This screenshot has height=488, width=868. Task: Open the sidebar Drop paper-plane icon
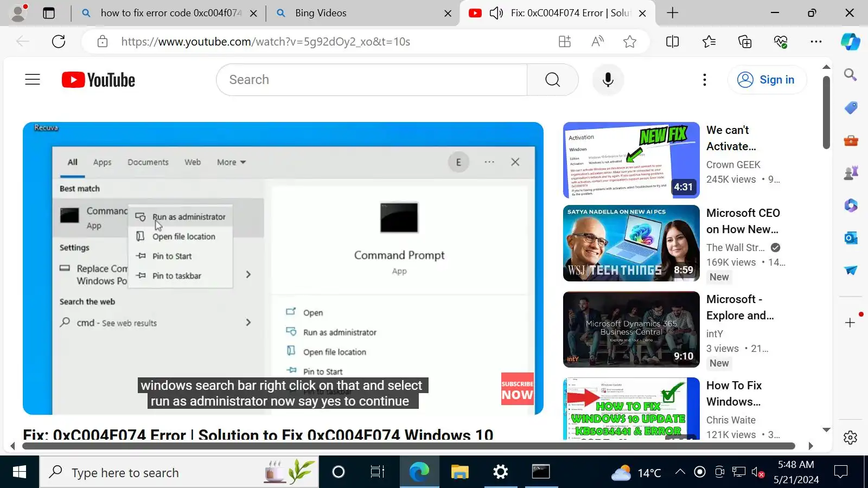pos(850,270)
